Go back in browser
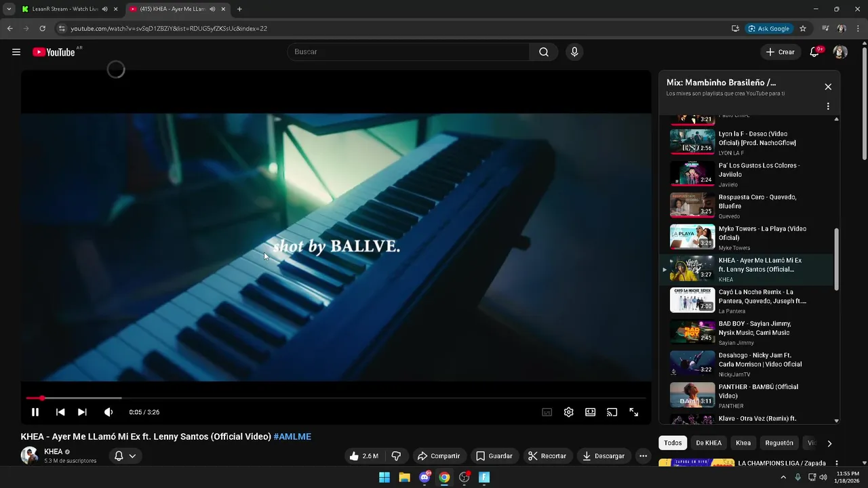 pyautogui.click(x=9, y=28)
